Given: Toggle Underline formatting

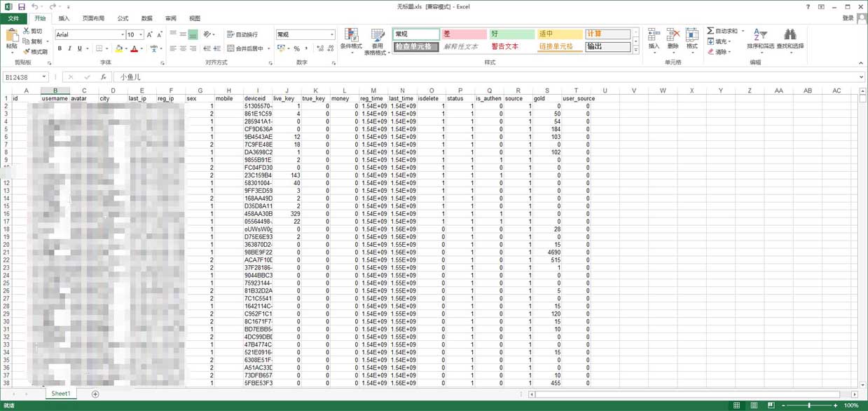Looking at the screenshot, I should point(79,48).
